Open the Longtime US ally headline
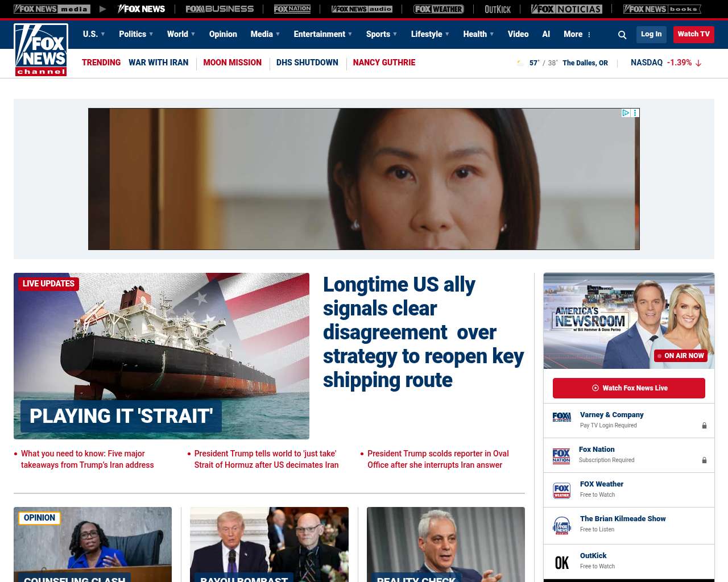This screenshot has width=728, height=582. coord(423,332)
